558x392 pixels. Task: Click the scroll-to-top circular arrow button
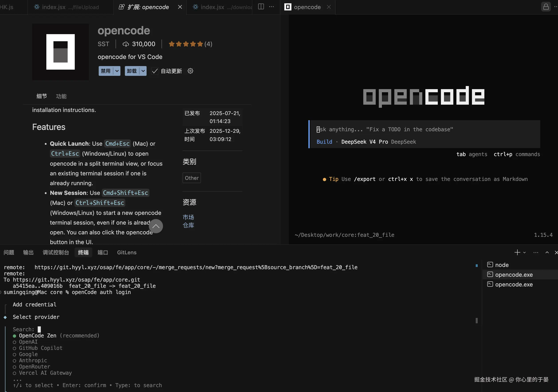point(156,226)
